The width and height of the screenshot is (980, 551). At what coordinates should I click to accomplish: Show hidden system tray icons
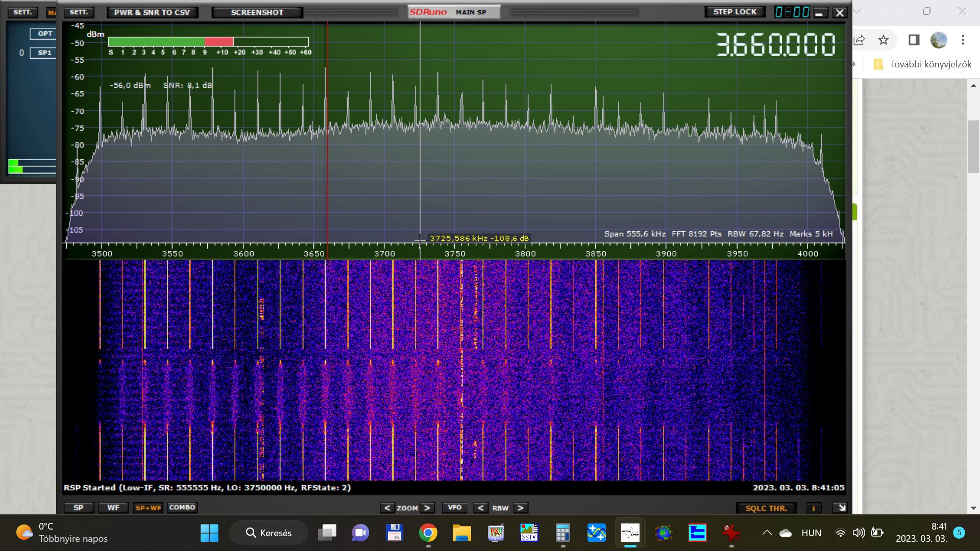coord(767,533)
